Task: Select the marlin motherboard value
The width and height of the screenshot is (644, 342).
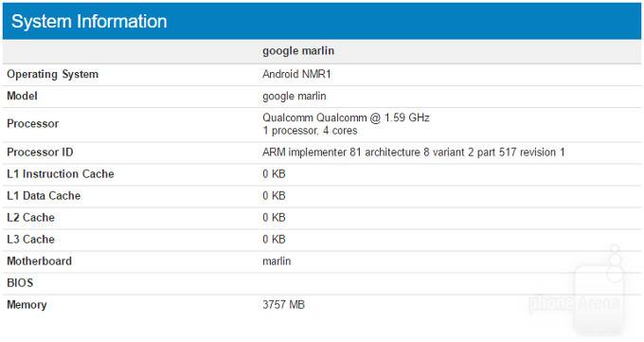Action: click(277, 261)
